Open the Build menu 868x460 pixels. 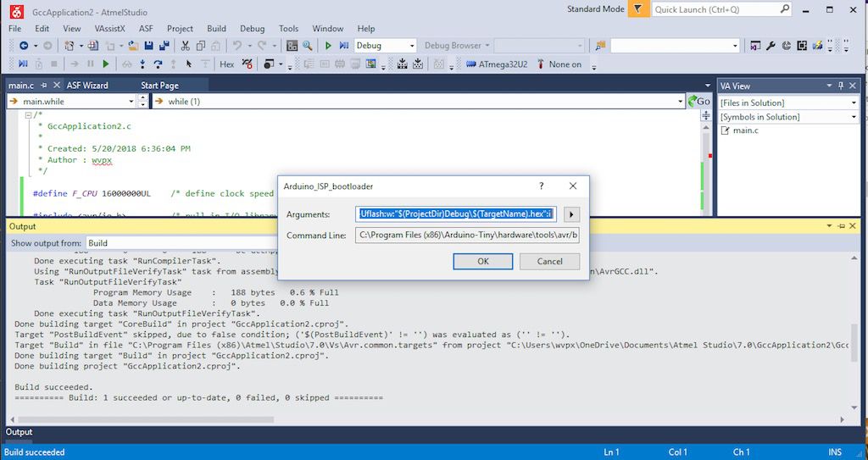pos(216,28)
